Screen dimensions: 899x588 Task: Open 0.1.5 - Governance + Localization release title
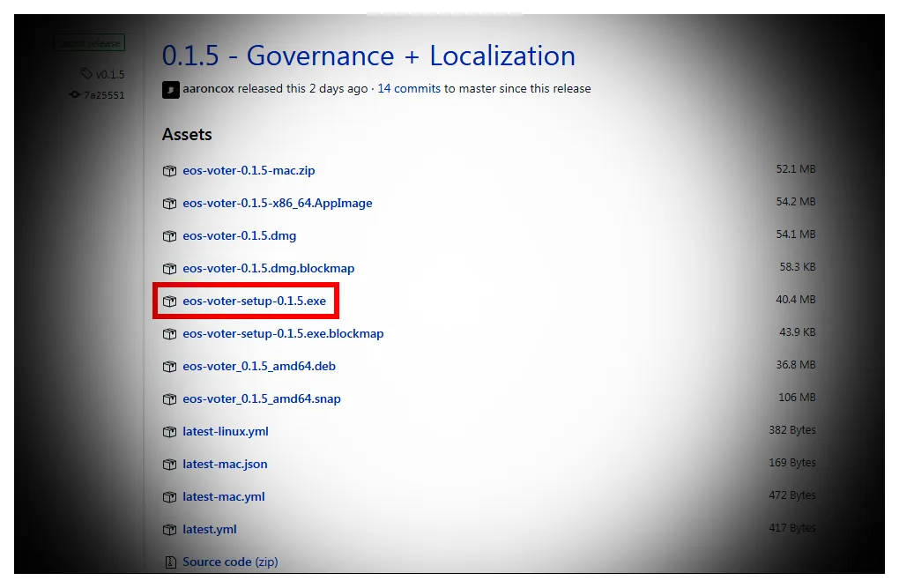click(368, 56)
